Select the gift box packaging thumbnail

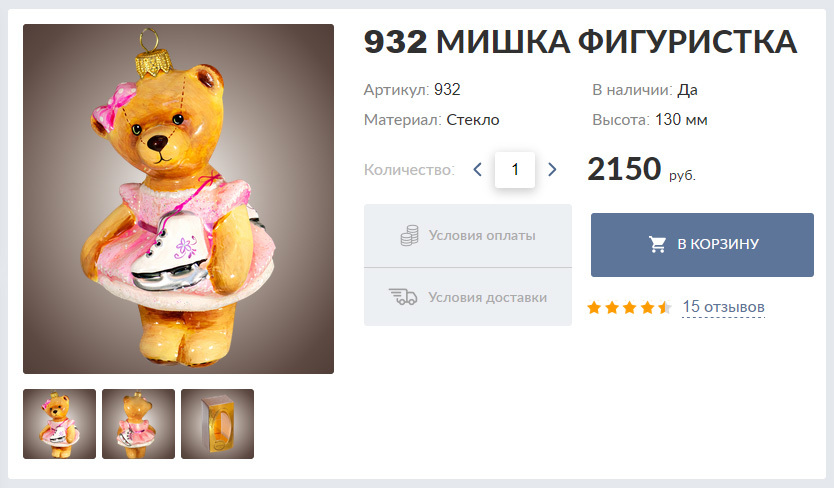(218, 424)
